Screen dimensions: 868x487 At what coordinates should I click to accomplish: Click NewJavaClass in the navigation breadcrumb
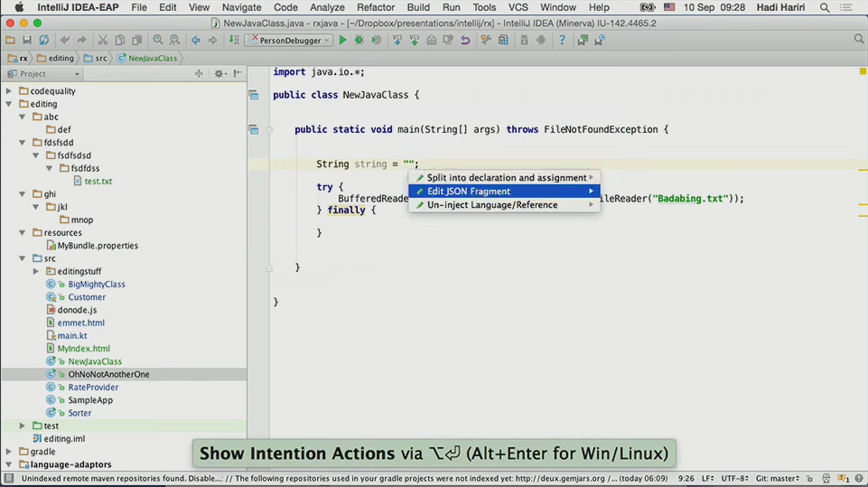click(152, 58)
